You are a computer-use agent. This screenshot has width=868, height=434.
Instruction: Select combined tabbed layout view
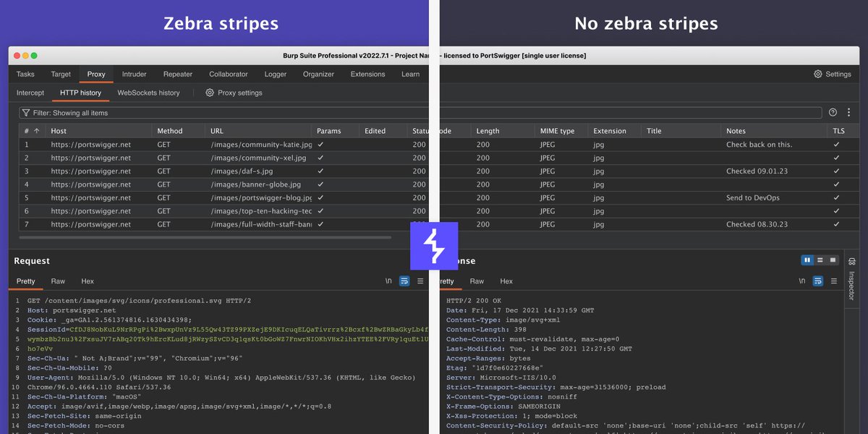[x=833, y=260]
